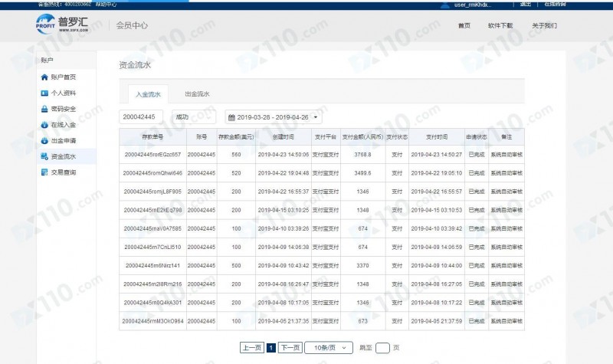The height and width of the screenshot is (364, 613).
Task: Select page 1 in pagination
Action: tap(271, 348)
